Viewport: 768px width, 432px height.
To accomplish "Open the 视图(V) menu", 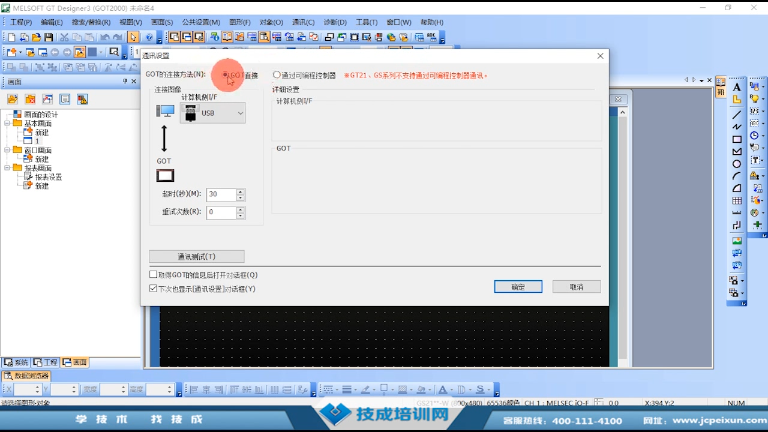I will [131, 22].
